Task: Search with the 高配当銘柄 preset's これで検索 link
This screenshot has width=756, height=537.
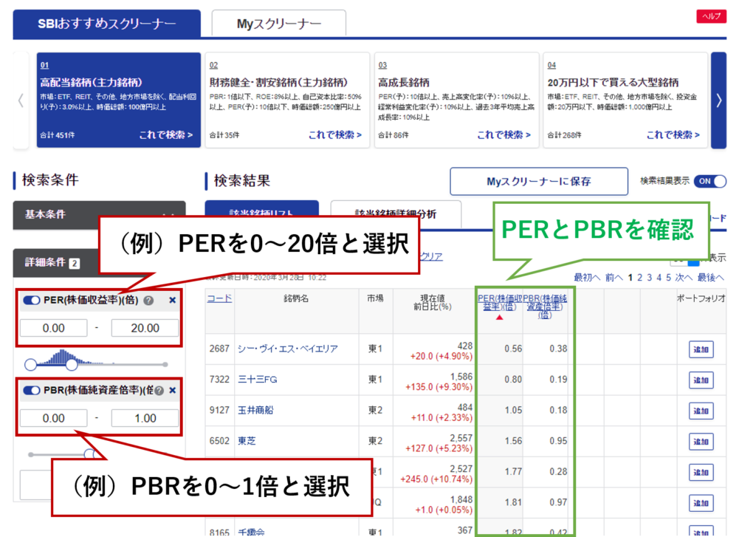Action: click(x=166, y=135)
